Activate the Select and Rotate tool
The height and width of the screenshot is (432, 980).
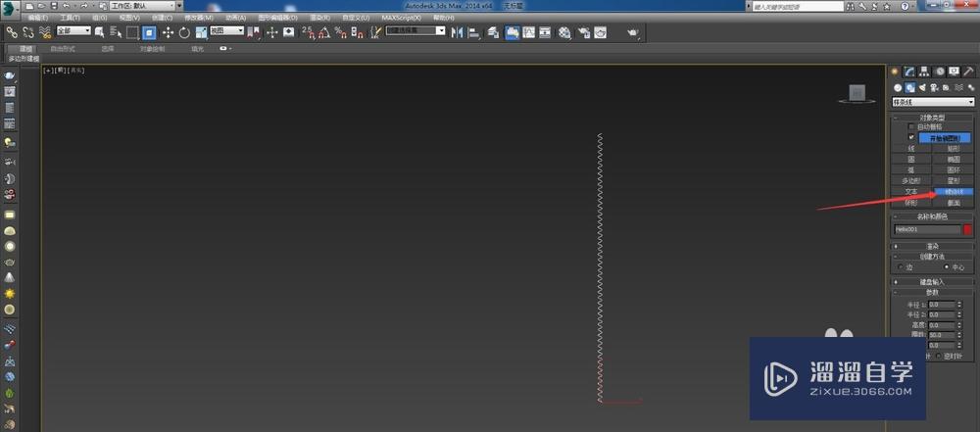[x=184, y=32]
